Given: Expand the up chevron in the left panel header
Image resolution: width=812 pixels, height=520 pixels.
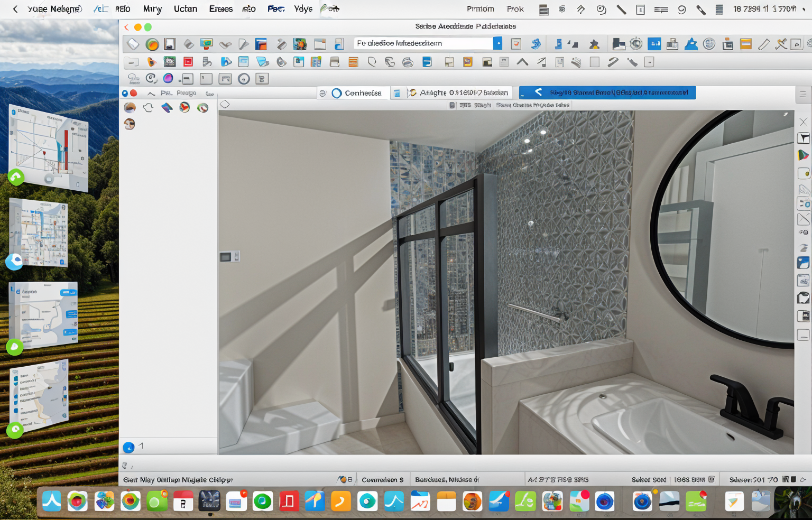Looking at the screenshot, I should pos(151,94).
